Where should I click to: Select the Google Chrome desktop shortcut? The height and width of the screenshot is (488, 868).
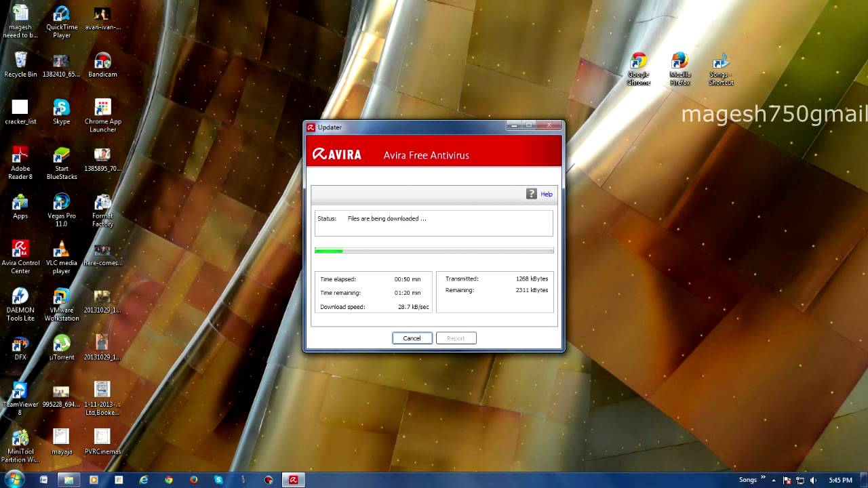[x=638, y=70]
